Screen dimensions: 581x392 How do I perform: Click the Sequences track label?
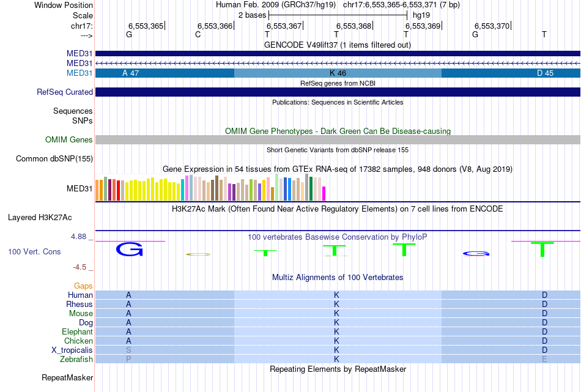click(73, 111)
